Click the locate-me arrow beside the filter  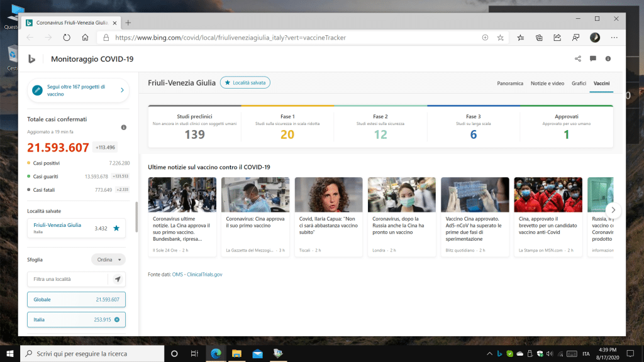117,278
